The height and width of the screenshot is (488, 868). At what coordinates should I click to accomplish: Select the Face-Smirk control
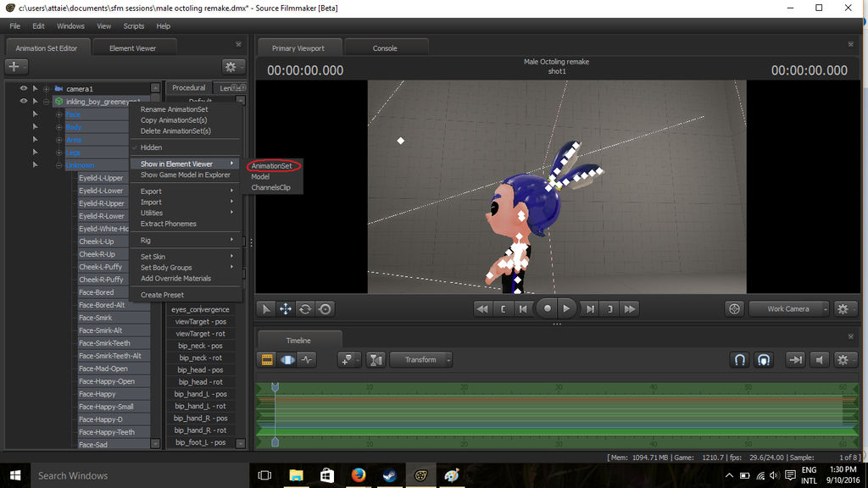tap(95, 318)
